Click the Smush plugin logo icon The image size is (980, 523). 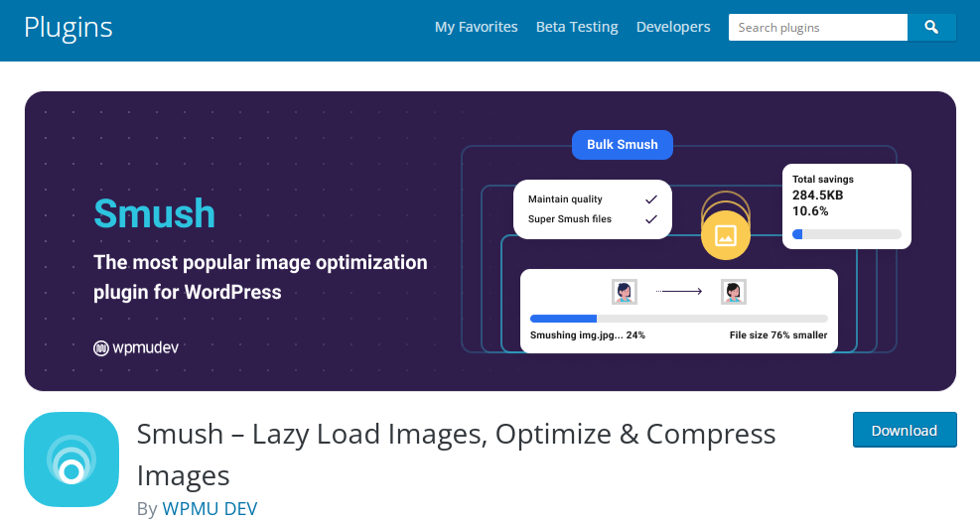71,459
